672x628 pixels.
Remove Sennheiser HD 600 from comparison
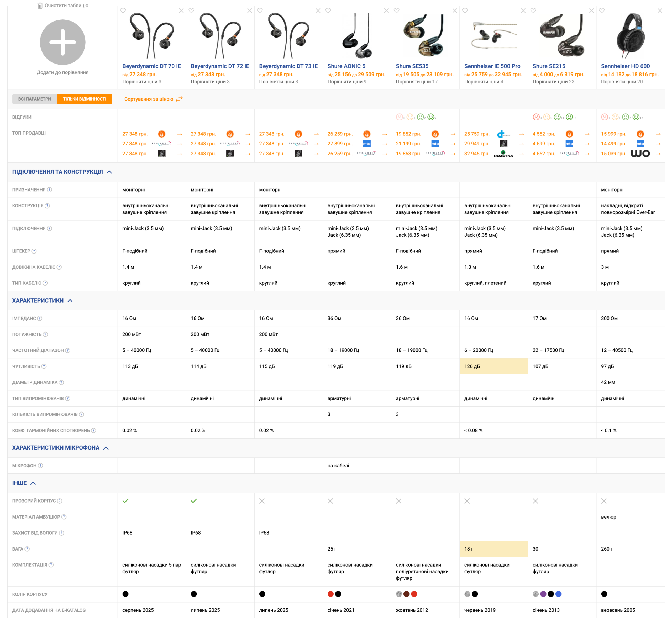659,11
